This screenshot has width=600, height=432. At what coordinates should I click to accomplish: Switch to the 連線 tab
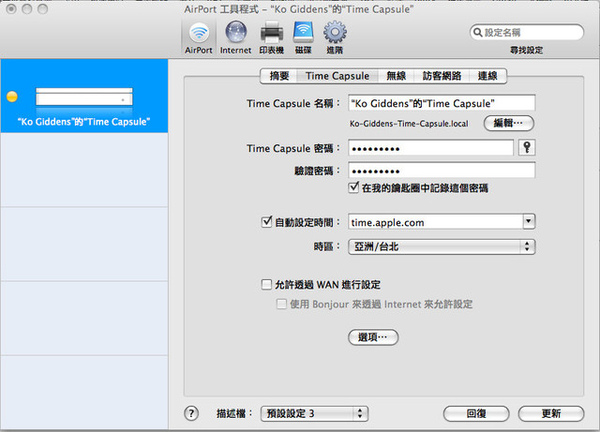point(488,76)
